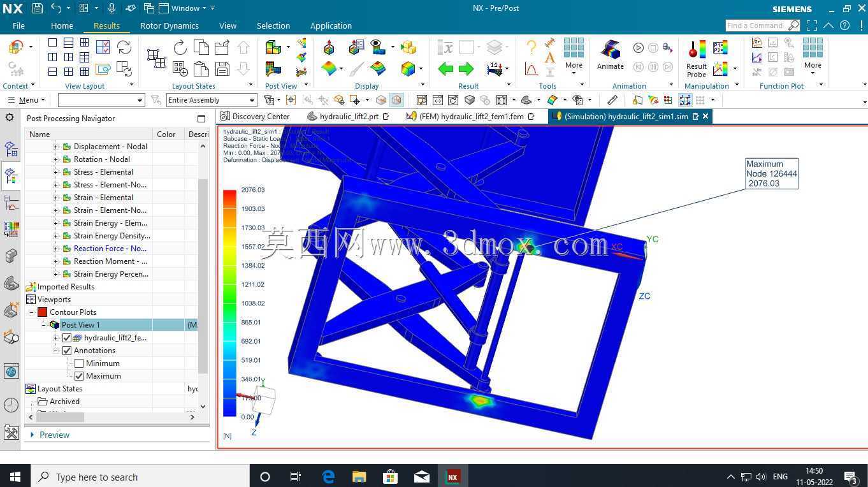Expand the Stress - Elemental node
The height and width of the screenshot is (487, 868).
click(x=55, y=172)
